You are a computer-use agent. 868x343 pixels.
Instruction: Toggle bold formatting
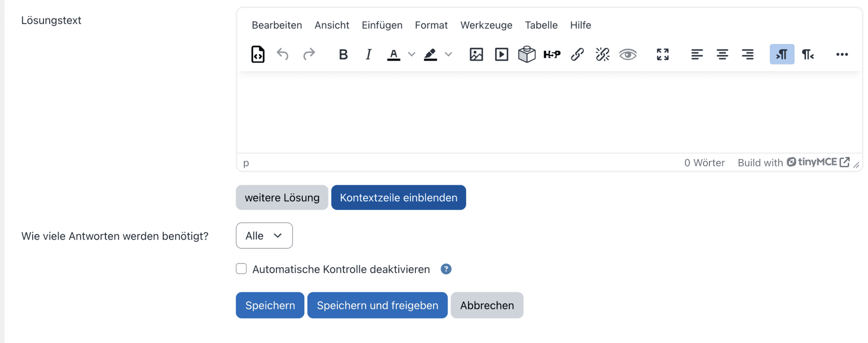(343, 54)
